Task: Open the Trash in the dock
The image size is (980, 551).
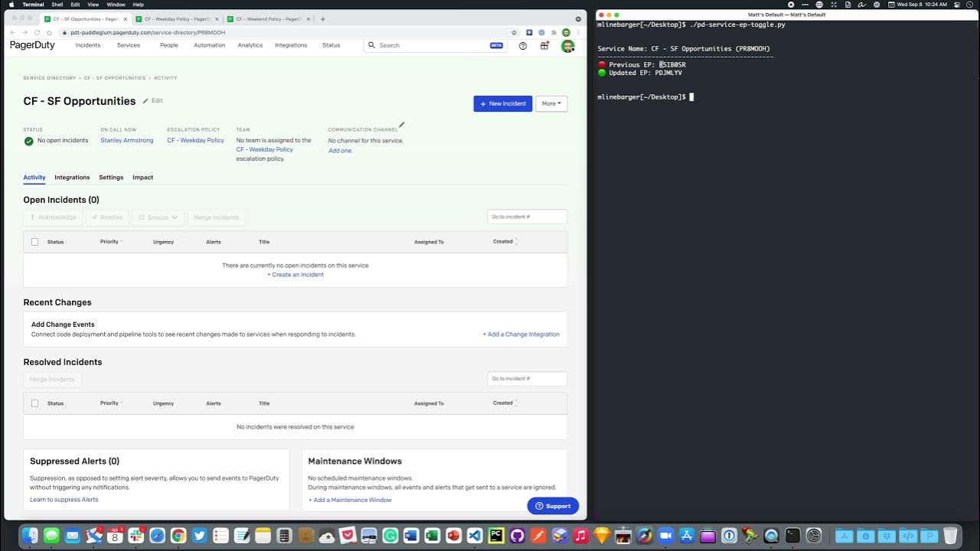Action: (950, 536)
